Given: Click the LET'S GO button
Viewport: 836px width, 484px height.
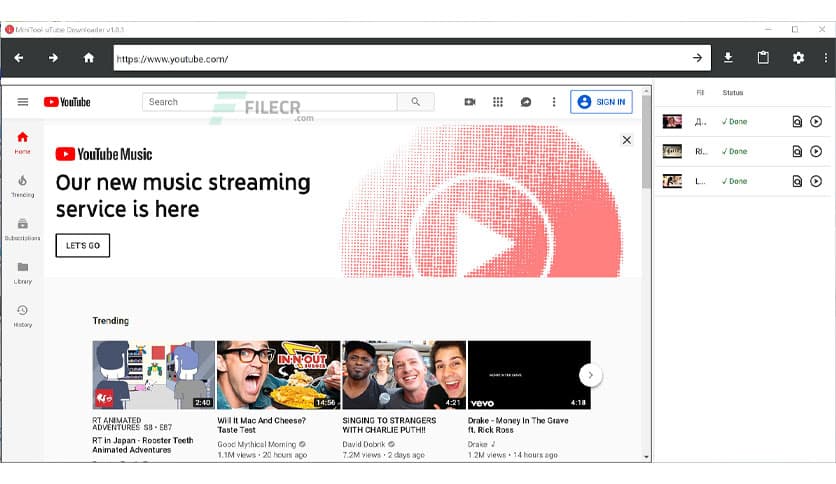Looking at the screenshot, I should coord(82,246).
